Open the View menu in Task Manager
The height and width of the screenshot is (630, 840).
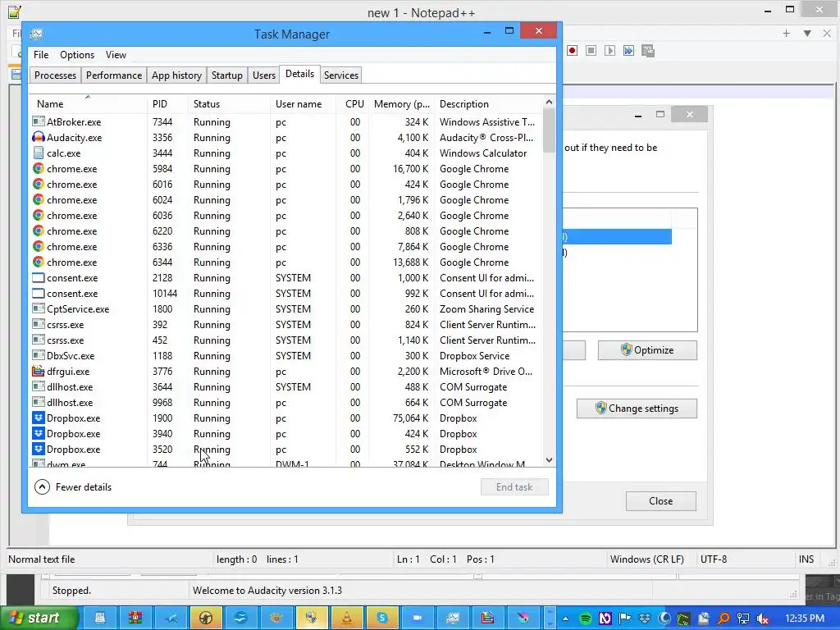[116, 55]
